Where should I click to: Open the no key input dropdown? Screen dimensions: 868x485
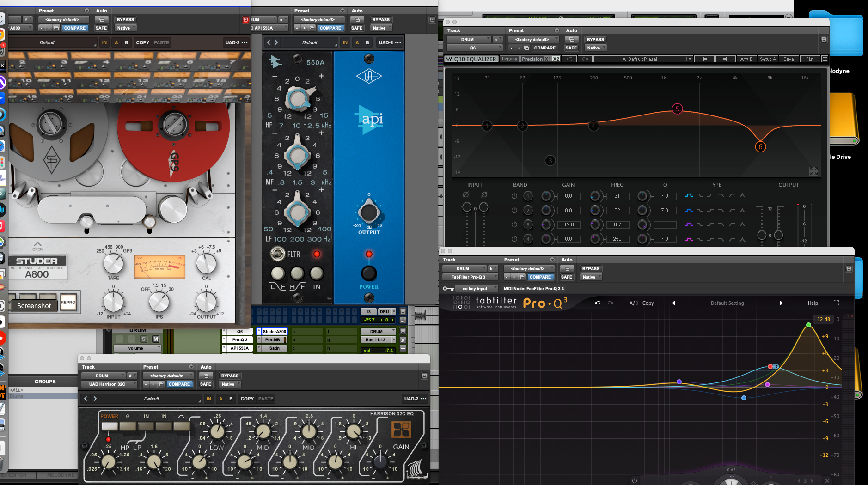click(477, 289)
